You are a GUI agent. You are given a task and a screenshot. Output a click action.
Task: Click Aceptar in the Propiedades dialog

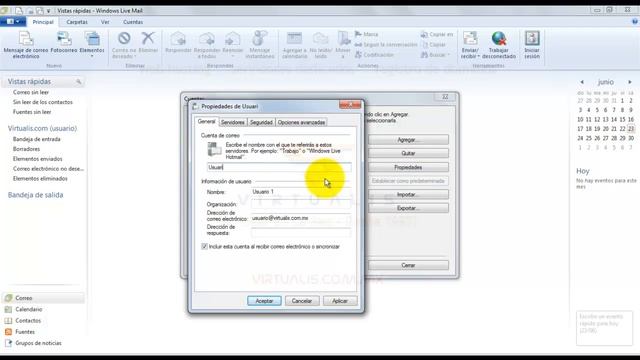pos(264,301)
